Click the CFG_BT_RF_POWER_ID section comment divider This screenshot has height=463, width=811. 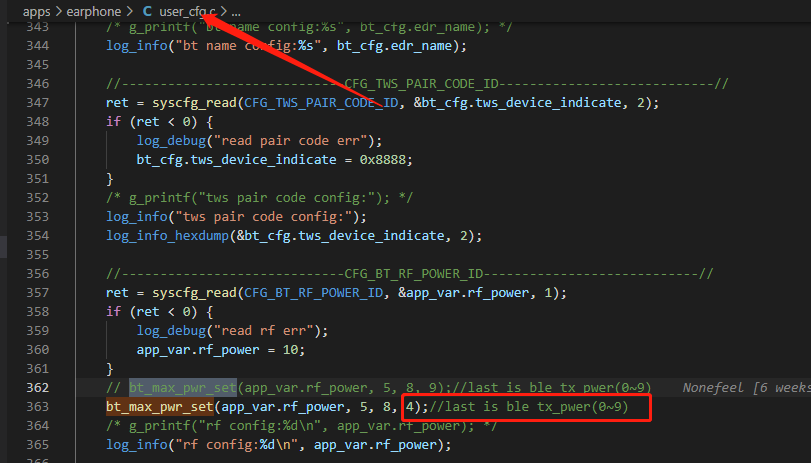pos(410,274)
